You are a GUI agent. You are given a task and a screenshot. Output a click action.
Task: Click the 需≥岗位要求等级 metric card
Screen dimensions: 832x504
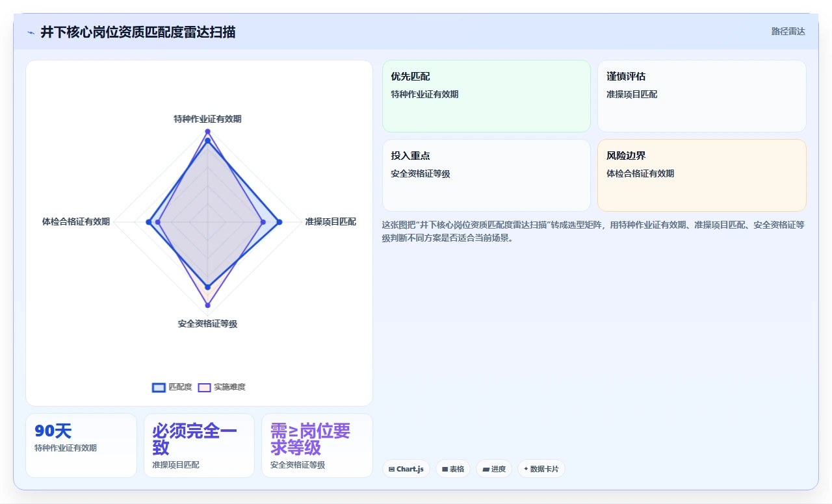[317, 446]
